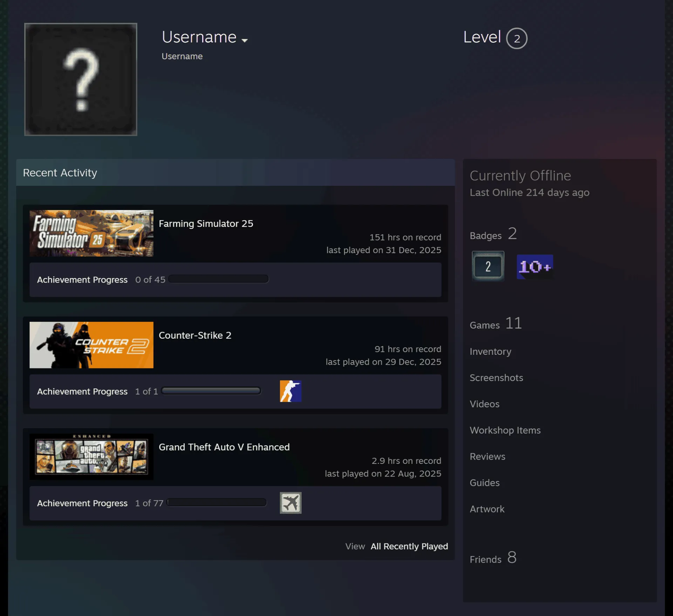Open the Badges section link
The width and height of the screenshot is (673, 616).
click(x=494, y=234)
